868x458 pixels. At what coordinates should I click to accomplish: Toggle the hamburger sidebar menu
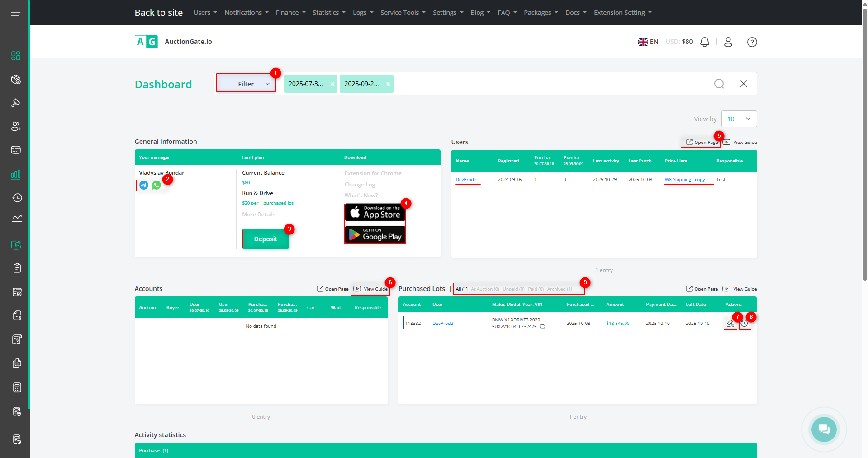click(15, 13)
